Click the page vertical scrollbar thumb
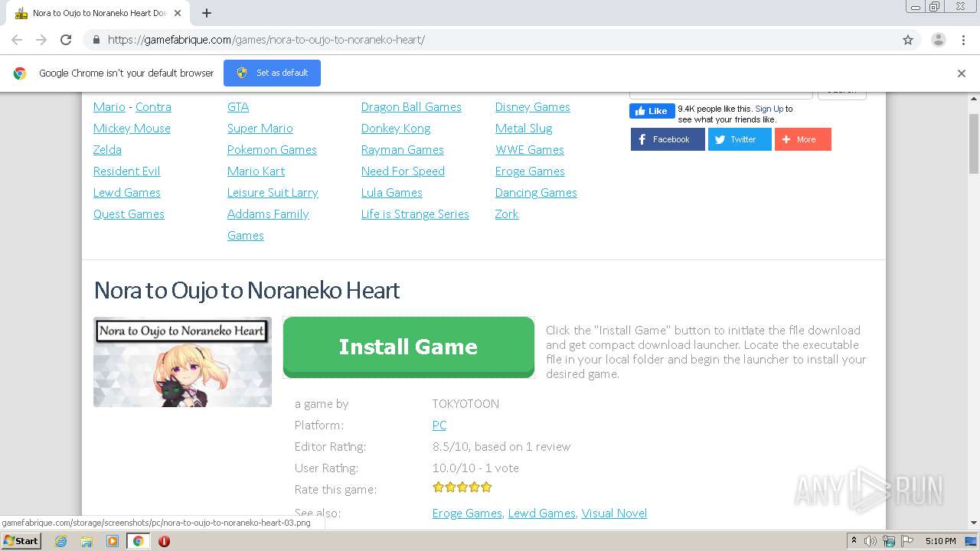Viewport: 980px width, 551px height. pyautogui.click(x=974, y=144)
